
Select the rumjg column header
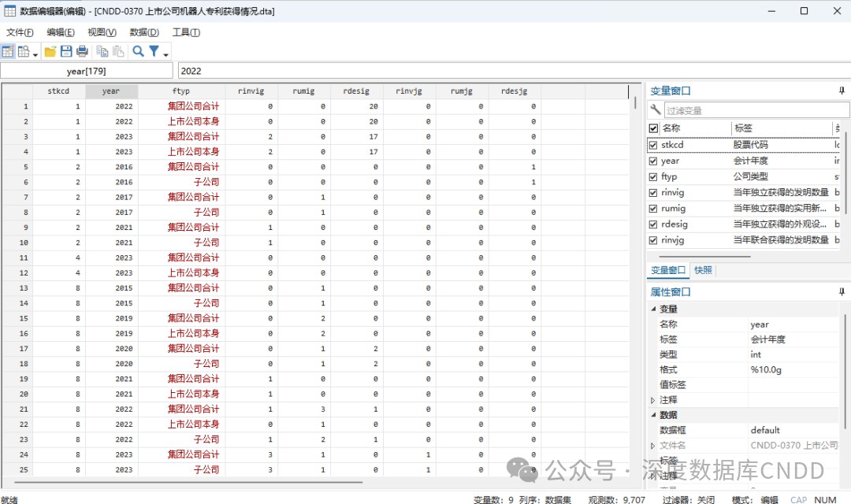tap(461, 91)
